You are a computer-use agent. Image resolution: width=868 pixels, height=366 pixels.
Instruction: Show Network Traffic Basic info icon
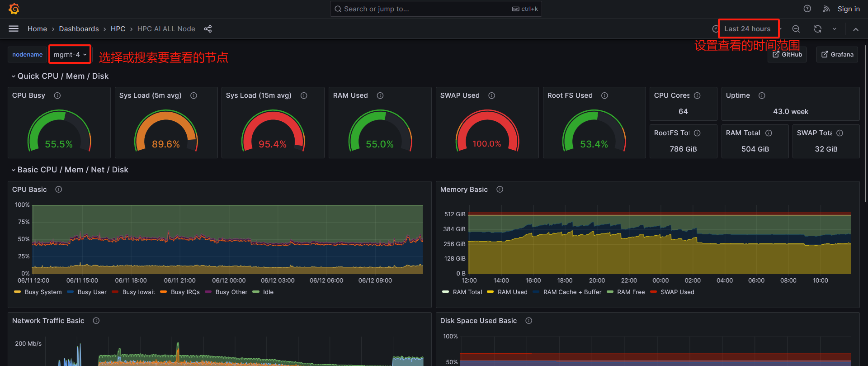pyautogui.click(x=96, y=321)
